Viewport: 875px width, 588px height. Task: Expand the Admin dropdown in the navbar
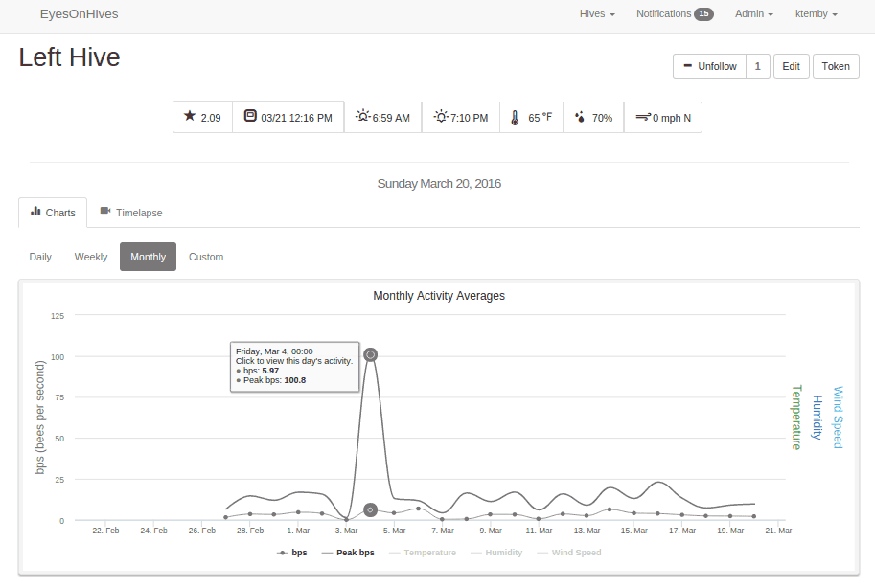[x=754, y=14]
